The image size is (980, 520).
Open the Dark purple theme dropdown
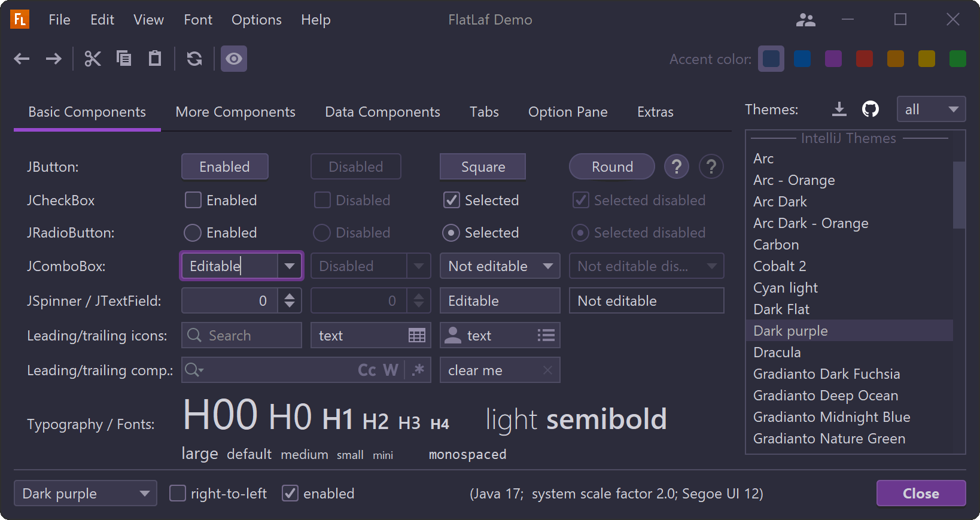pyautogui.click(x=85, y=494)
